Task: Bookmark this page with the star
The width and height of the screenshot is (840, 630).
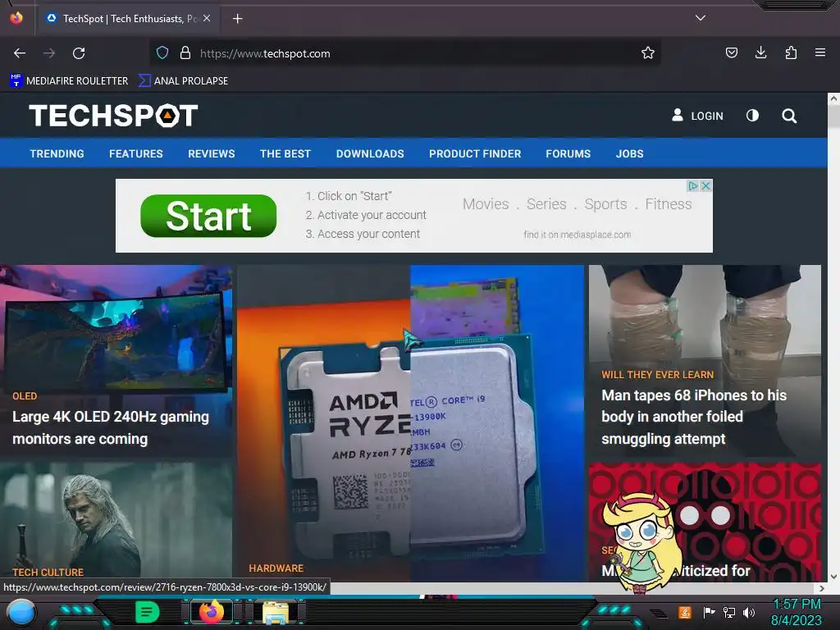Action: [x=648, y=52]
